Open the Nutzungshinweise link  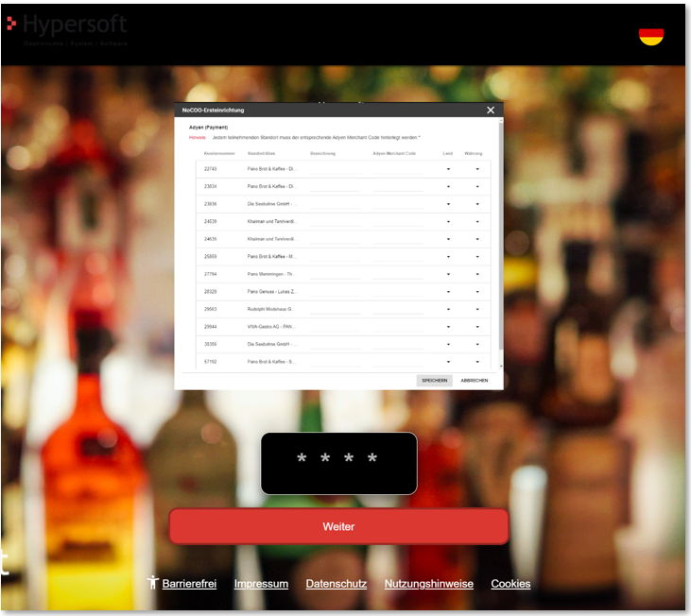pyautogui.click(x=428, y=584)
